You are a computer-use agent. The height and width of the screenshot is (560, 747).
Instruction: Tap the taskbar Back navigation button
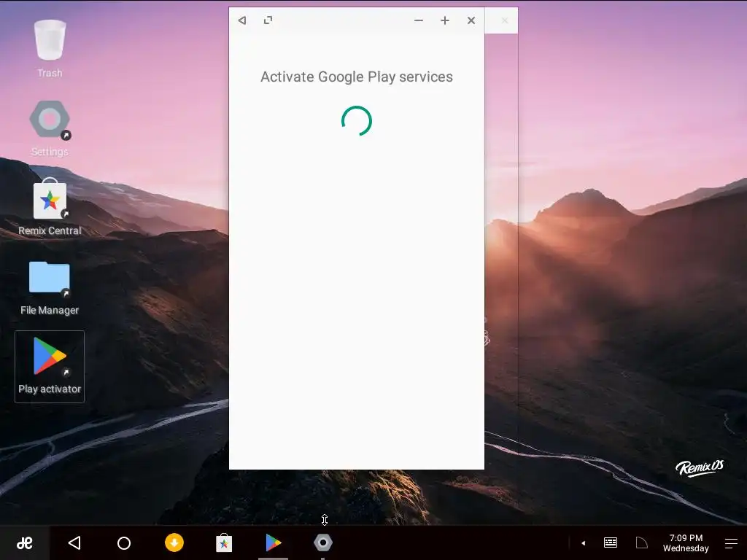click(75, 542)
